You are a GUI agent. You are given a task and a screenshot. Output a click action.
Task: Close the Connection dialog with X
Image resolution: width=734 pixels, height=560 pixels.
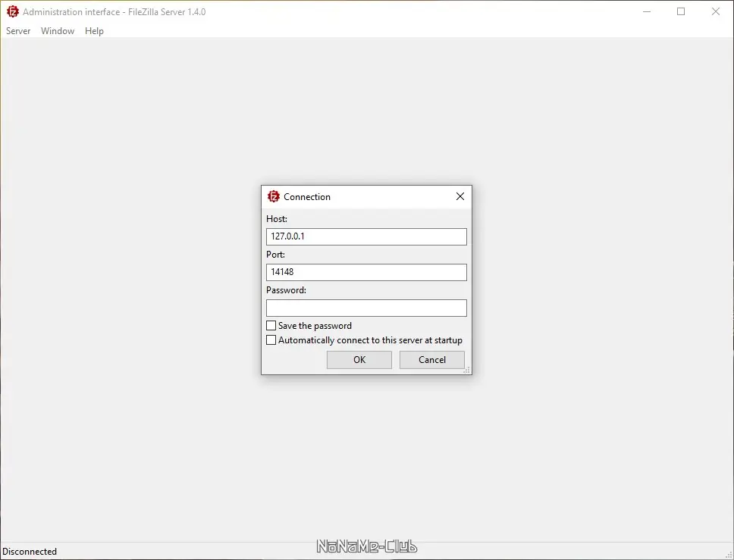460,196
